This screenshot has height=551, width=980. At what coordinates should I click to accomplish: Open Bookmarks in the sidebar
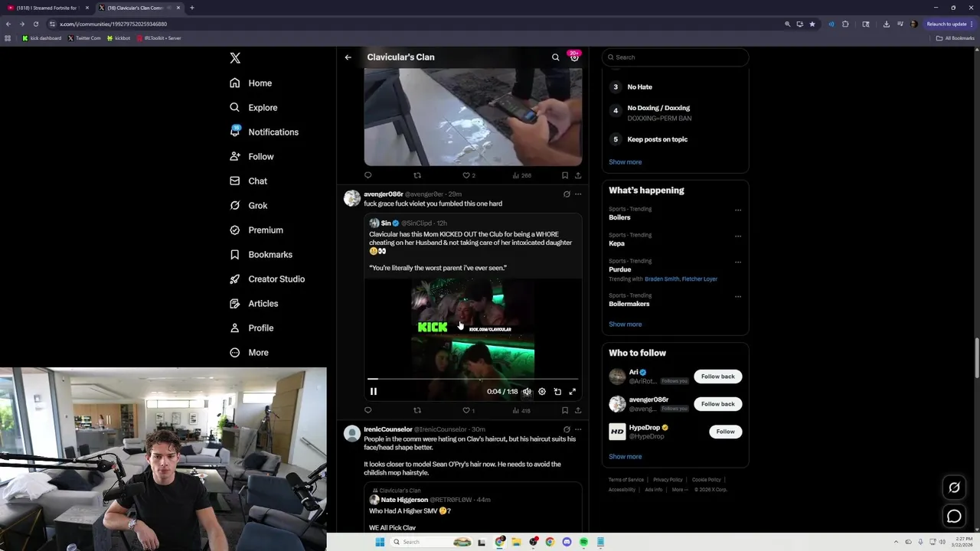pyautogui.click(x=261, y=255)
